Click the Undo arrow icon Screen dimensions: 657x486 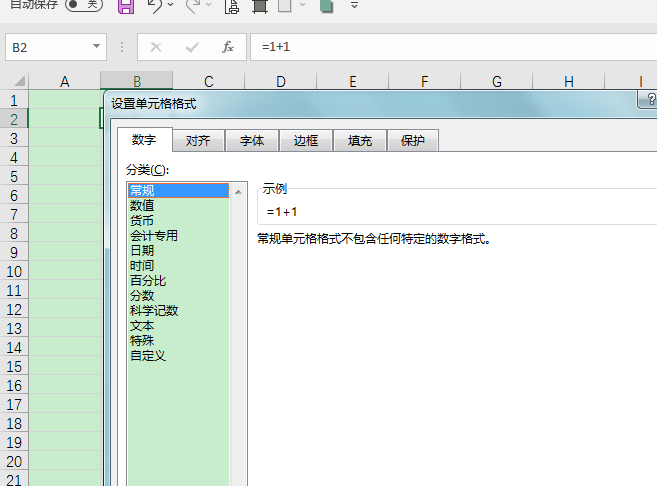(x=154, y=5)
